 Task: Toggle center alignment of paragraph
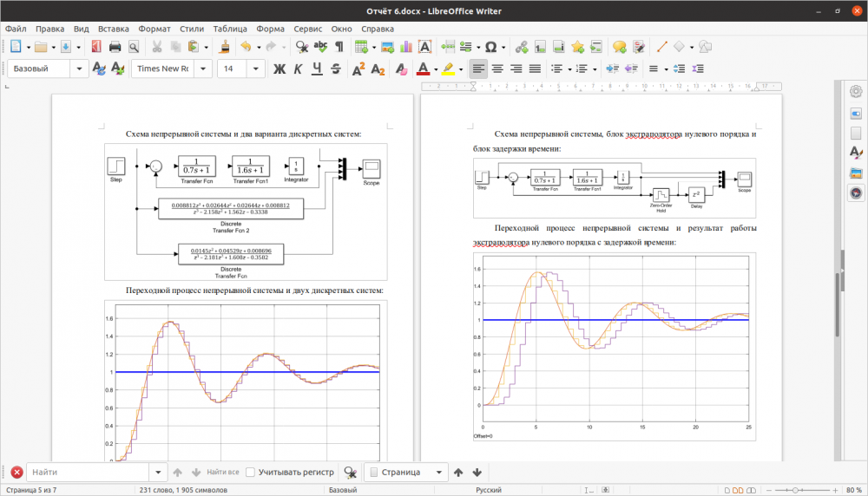click(x=497, y=69)
